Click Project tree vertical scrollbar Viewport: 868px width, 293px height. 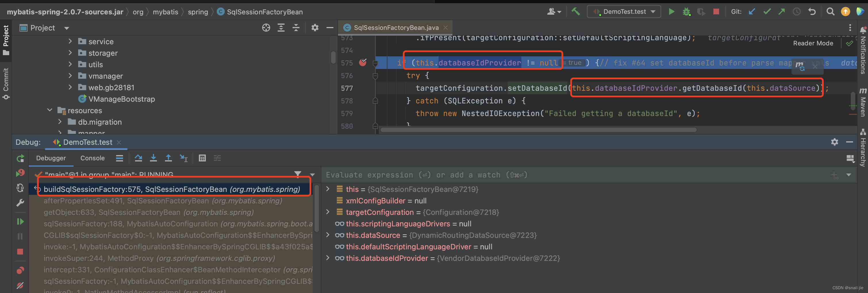coord(333,57)
